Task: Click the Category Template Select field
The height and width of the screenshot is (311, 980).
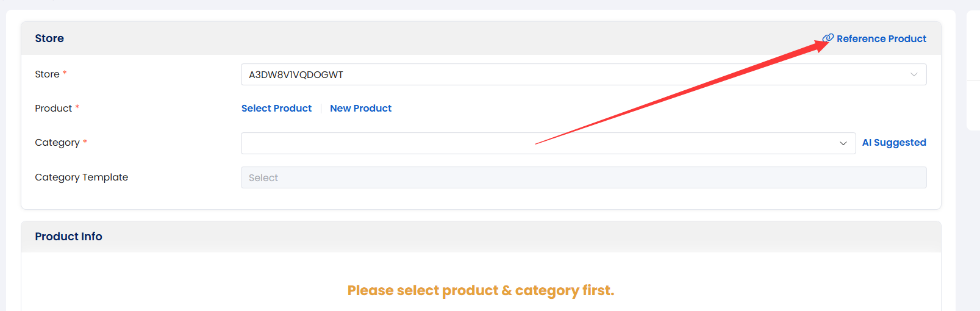Action: [584, 177]
